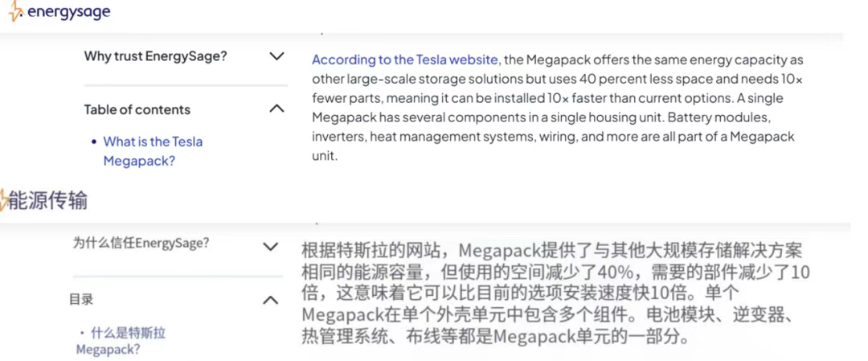
Task: Click the 目录 heading label
Action: [81, 300]
